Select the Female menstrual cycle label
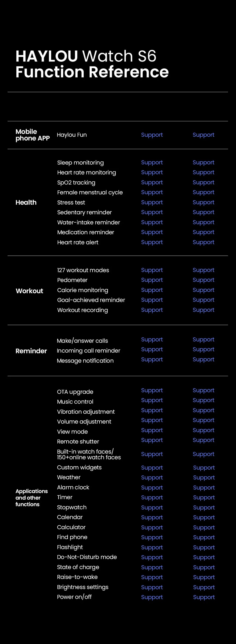The width and height of the screenshot is (236, 644). (x=90, y=192)
